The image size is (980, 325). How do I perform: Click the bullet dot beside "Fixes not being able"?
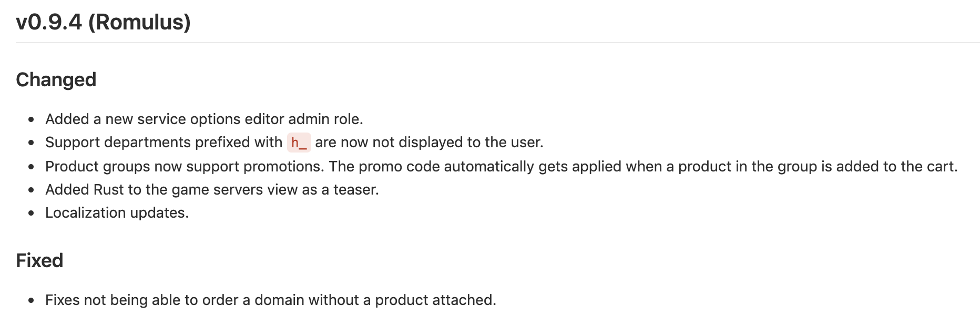32,301
